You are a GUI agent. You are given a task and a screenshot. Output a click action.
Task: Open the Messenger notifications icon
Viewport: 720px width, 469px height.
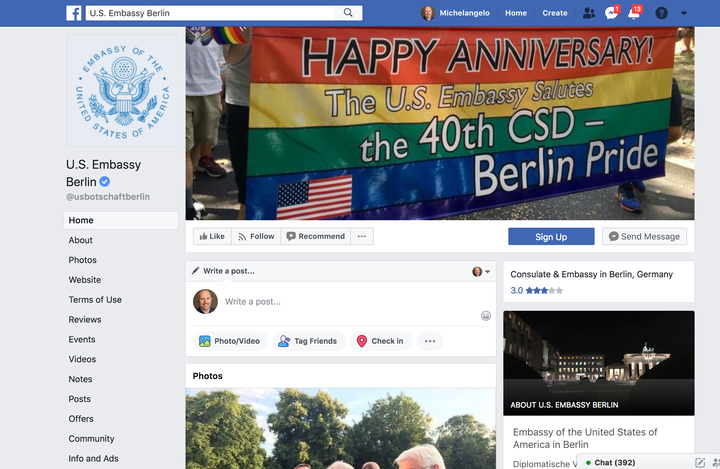coord(612,13)
